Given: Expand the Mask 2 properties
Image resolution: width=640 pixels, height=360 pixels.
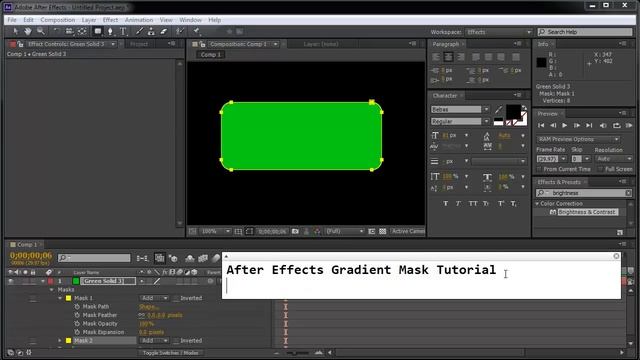Looking at the screenshot, I should pyautogui.click(x=60, y=340).
